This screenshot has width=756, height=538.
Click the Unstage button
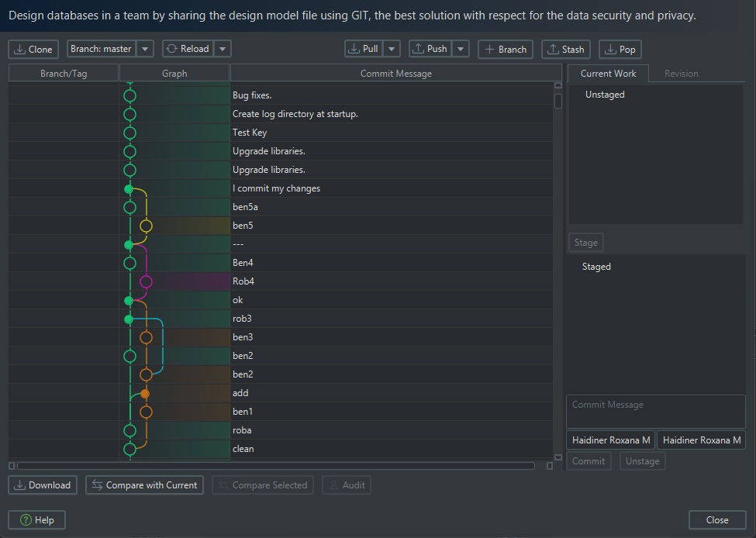tap(643, 461)
